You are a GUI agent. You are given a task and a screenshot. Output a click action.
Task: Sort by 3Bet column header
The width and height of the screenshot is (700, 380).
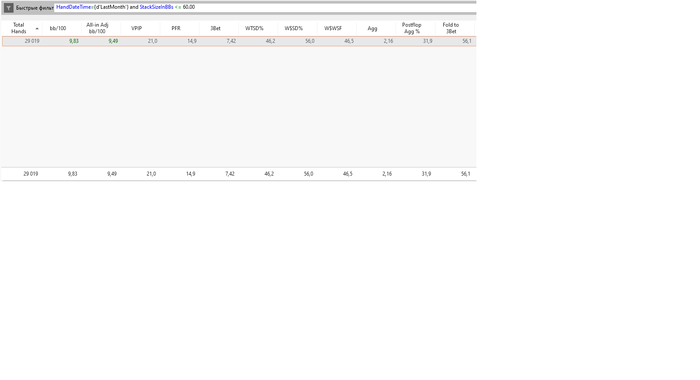[215, 28]
